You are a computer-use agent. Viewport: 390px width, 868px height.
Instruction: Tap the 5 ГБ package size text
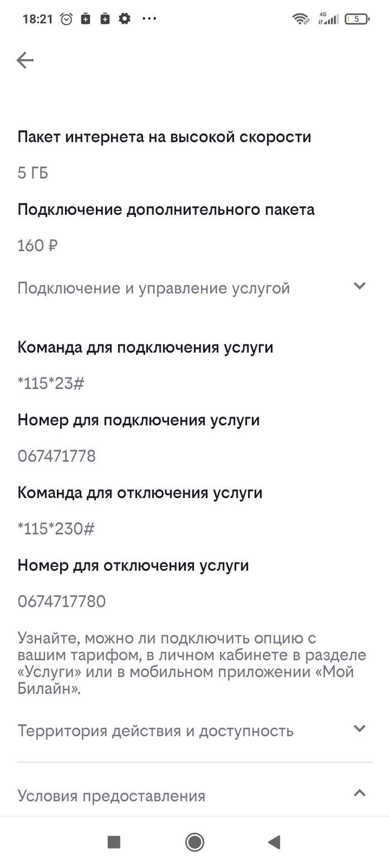point(33,173)
